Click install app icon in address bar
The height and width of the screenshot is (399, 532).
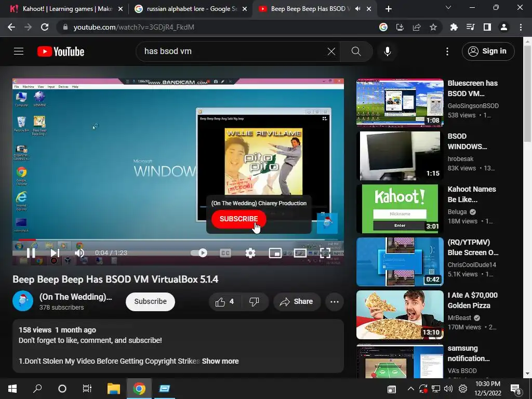pyautogui.click(x=400, y=27)
